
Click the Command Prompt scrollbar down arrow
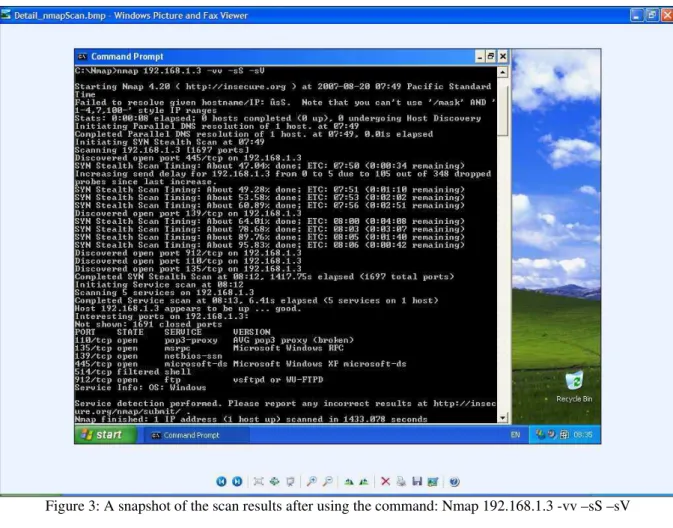(x=503, y=417)
